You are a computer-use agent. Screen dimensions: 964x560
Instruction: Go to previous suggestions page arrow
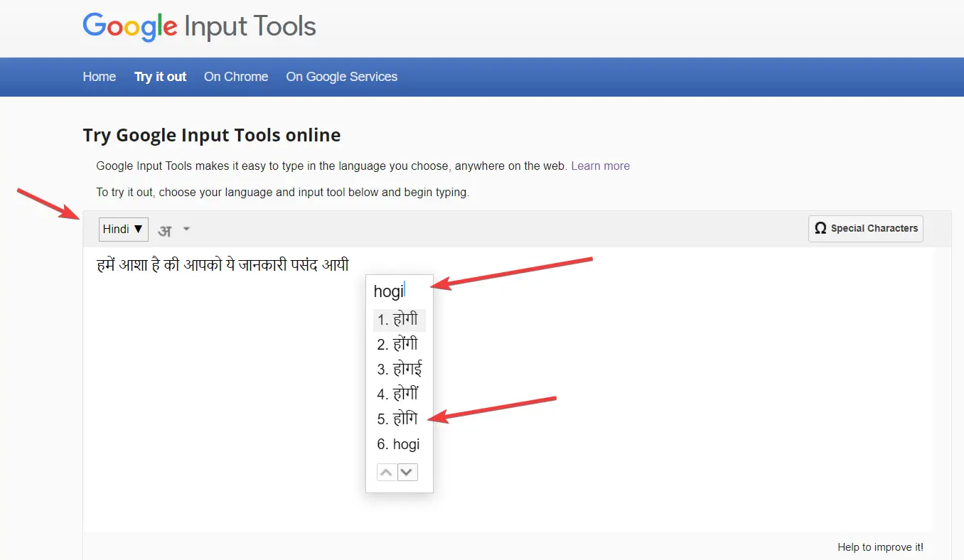(387, 472)
